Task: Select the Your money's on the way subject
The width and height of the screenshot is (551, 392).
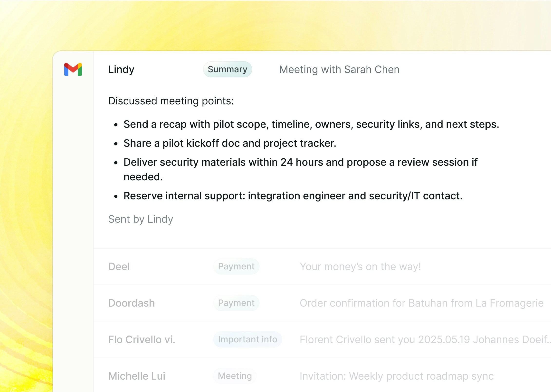Action: click(x=360, y=266)
